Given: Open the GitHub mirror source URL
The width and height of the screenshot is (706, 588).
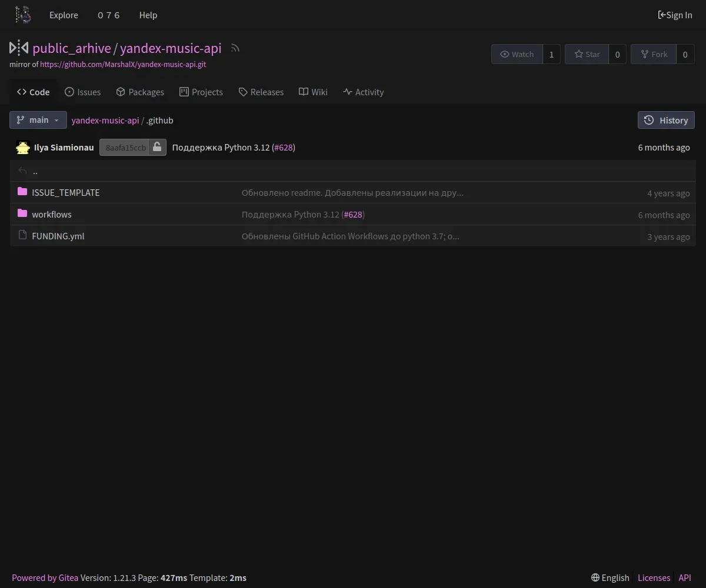Looking at the screenshot, I should coord(123,64).
